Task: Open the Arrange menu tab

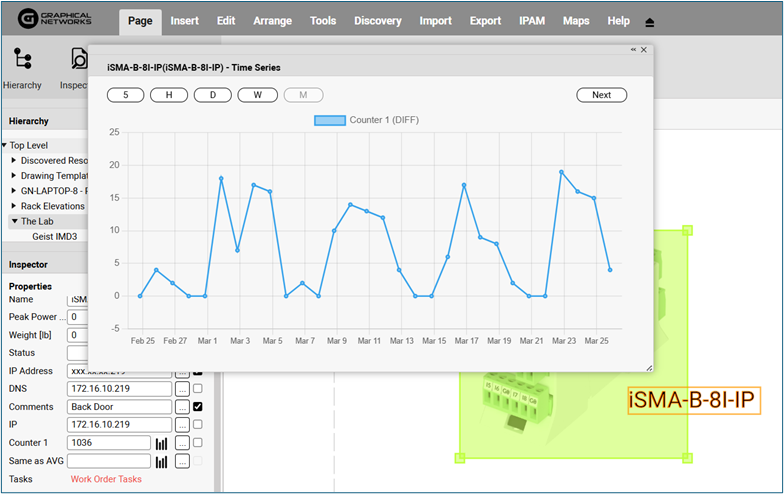Action: pos(272,21)
